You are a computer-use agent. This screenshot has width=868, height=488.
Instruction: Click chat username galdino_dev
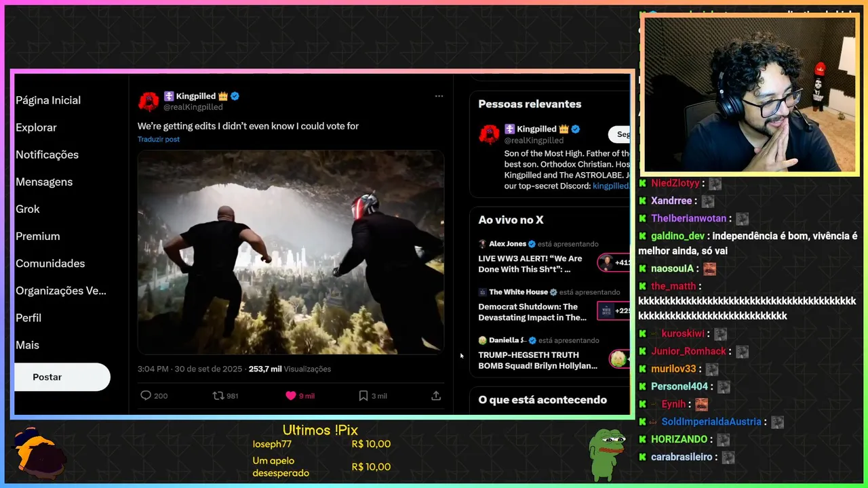pos(677,236)
